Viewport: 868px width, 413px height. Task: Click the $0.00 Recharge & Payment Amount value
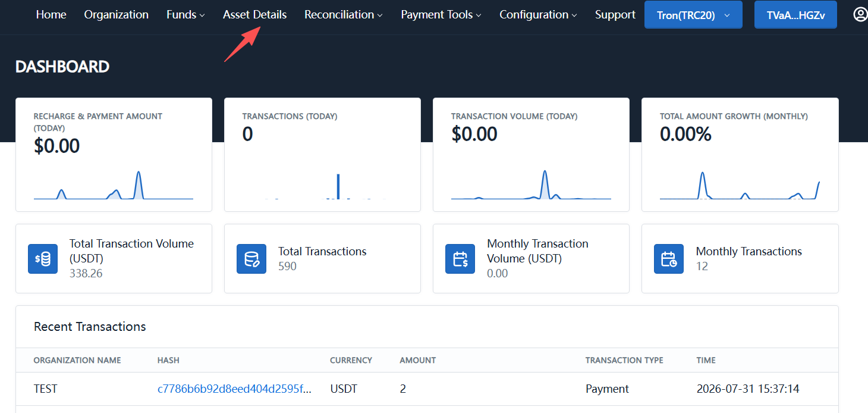point(57,145)
